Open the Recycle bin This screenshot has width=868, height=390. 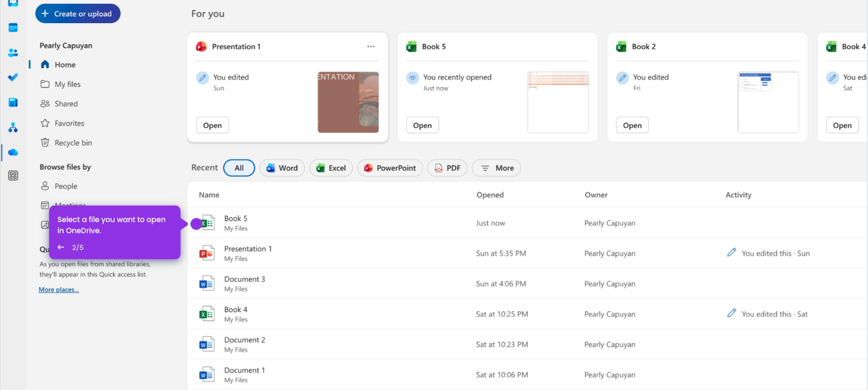(73, 143)
